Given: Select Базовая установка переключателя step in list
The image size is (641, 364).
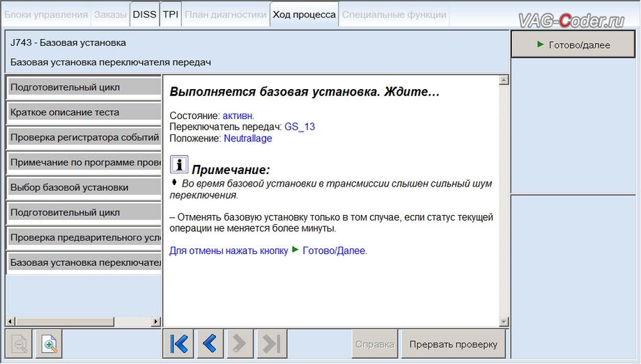Looking at the screenshot, I should (84, 262).
